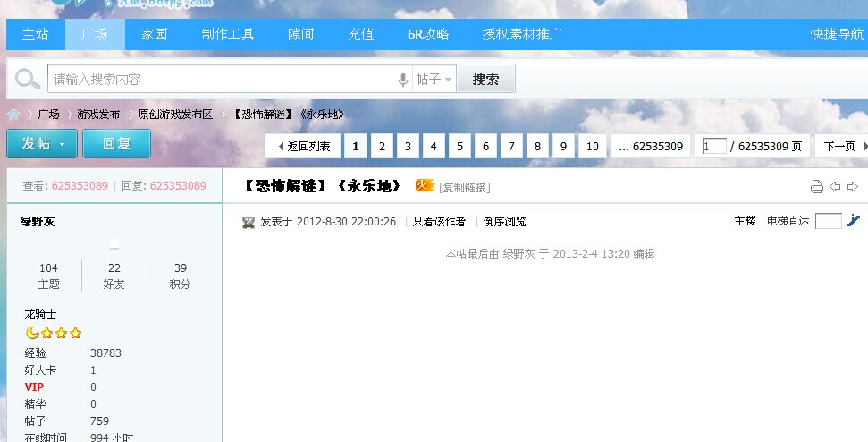The height and width of the screenshot is (442, 868).
Task: Click the elevator jump arrow icon
Action: pos(853,220)
